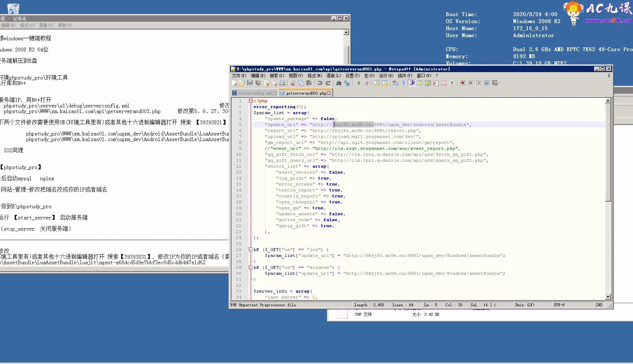
Task: Switch to the serverconfig.xml tab
Action: [x=255, y=93]
